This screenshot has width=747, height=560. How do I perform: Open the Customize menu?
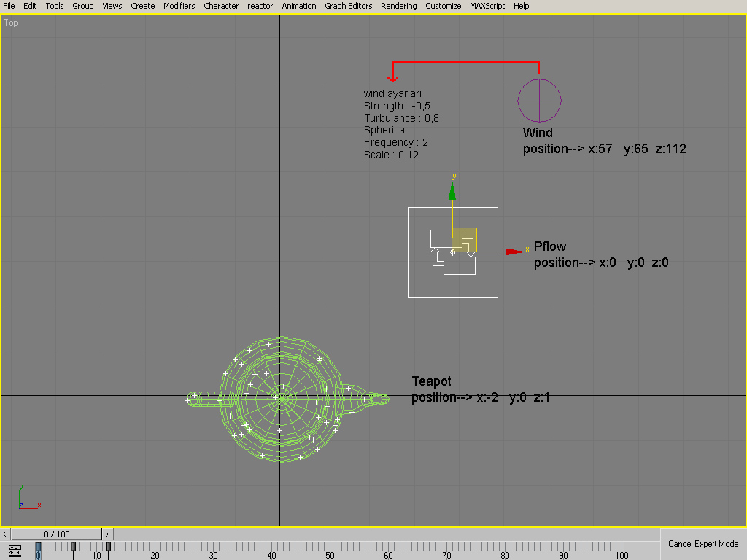[443, 6]
